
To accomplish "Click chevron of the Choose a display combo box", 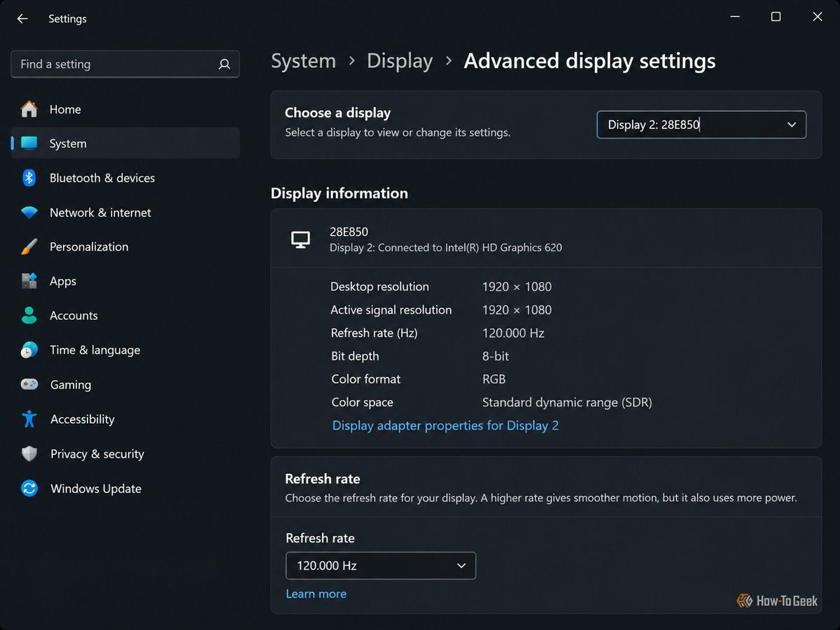I will (x=792, y=125).
